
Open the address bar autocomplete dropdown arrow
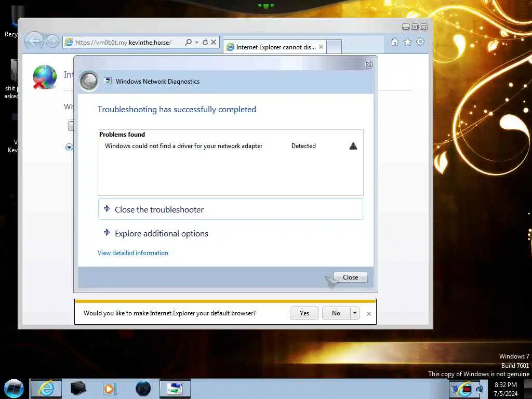(197, 42)
